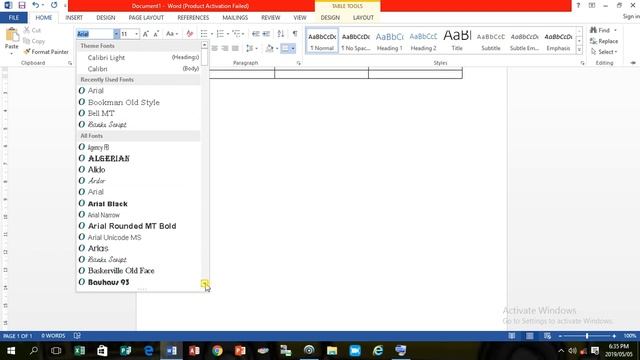This screenshot has height=360, width=640.
Task: Open the Change Case Aa dropdown
Action: click(x=172, y=34)
